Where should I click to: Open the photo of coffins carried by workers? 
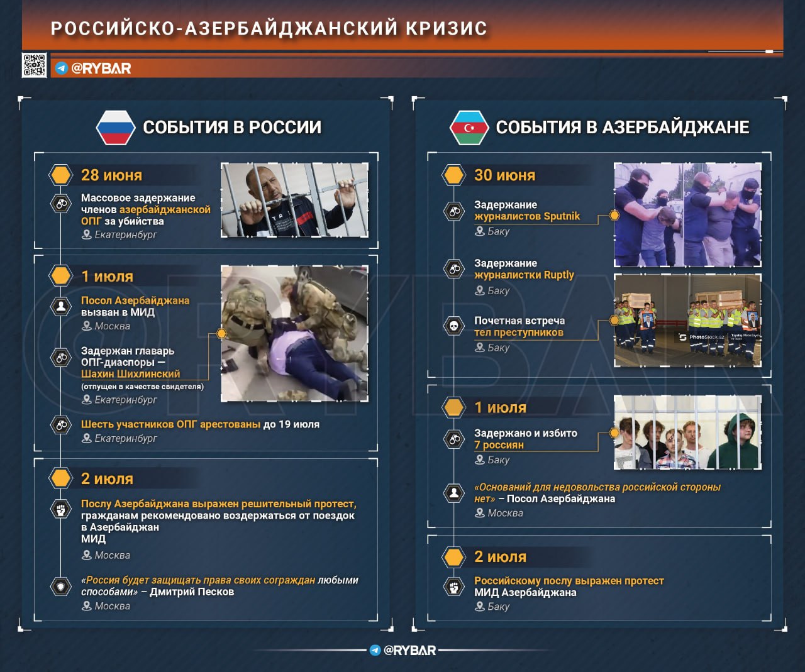click(687, 321)
